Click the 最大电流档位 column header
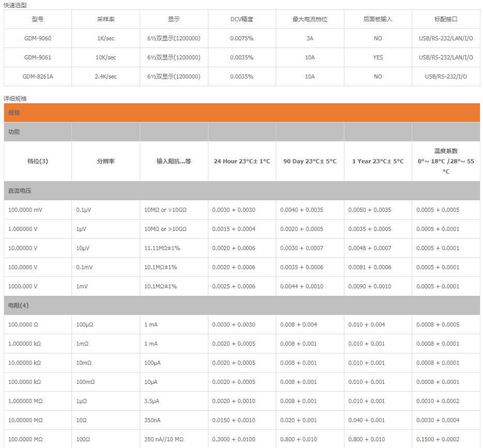Image resolution: width=483 pixels, height=448 pixels. tap(310, 19)
